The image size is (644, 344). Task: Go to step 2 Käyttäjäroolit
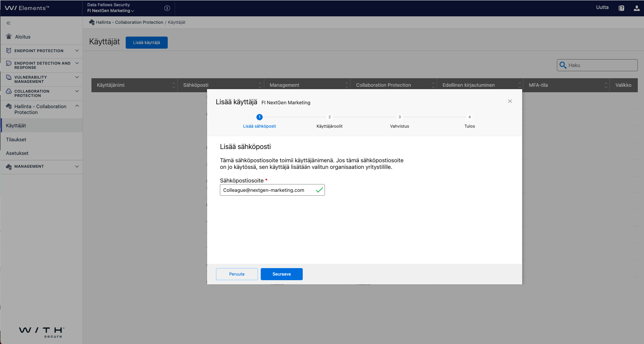coord(329,117)
